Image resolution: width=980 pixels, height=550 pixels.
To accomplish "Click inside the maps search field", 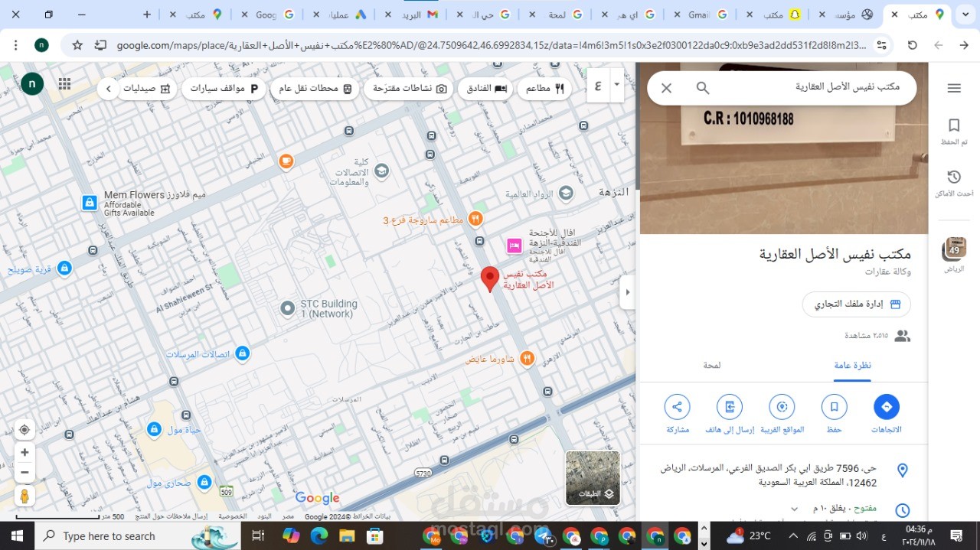I will pyautogui.click(x=813, y=88).
